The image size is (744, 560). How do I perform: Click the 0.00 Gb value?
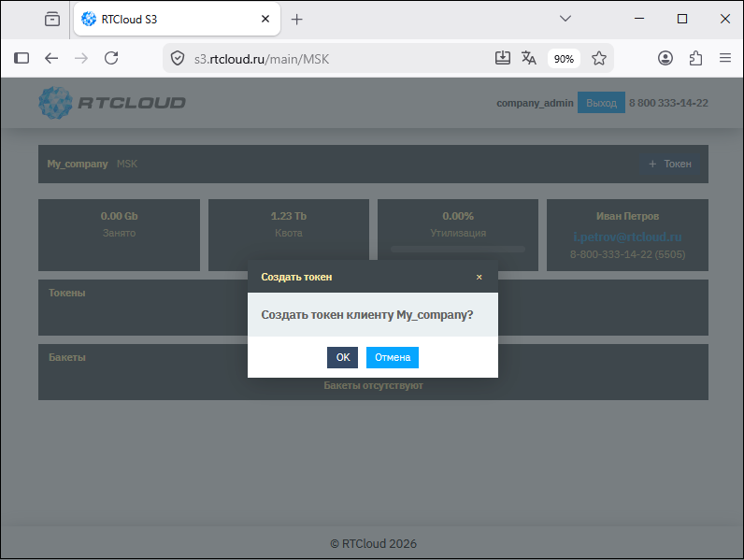[x=119, y=216]
